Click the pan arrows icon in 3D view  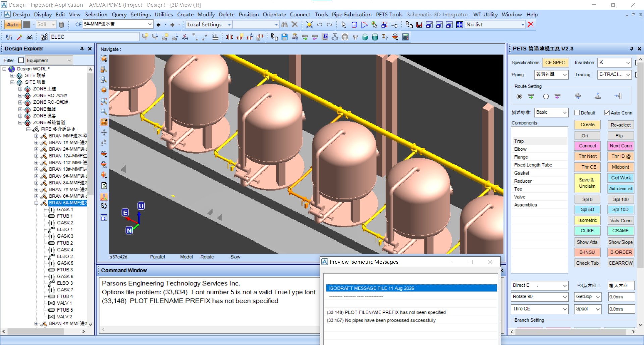[104, 132]
